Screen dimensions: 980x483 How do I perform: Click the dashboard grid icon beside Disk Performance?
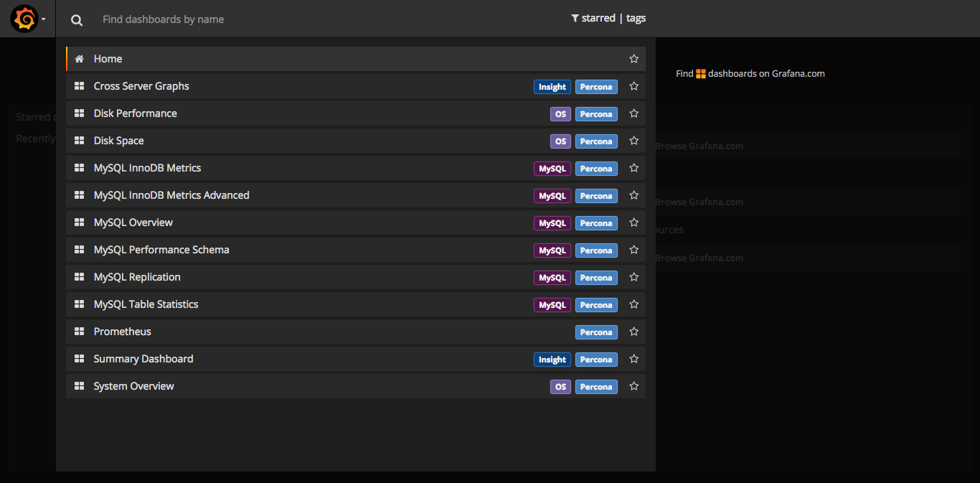point(79,113)
